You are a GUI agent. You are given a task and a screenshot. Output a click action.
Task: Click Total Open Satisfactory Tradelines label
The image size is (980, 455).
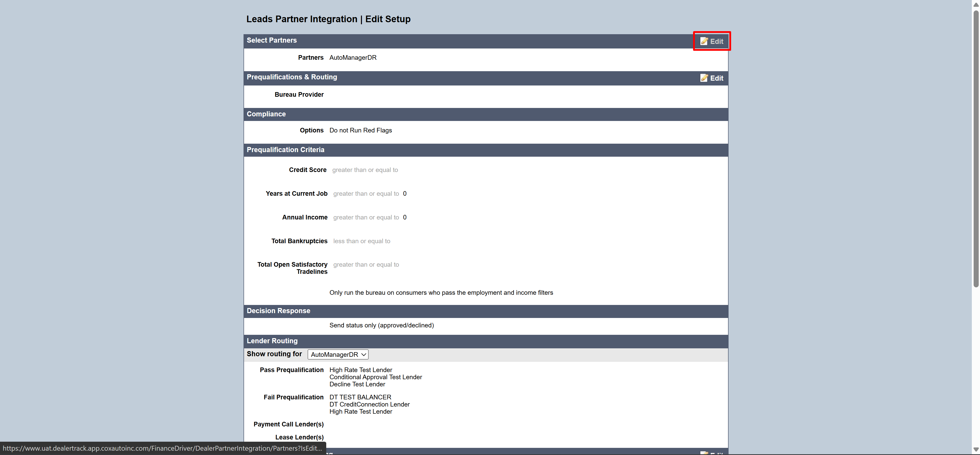pos(292,268)
